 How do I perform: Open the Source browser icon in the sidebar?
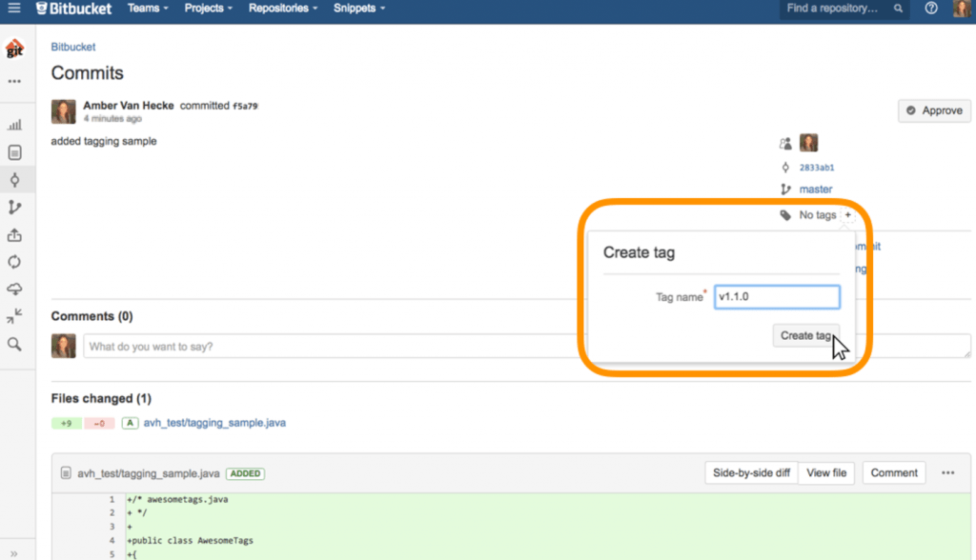(x=14, y=151)
